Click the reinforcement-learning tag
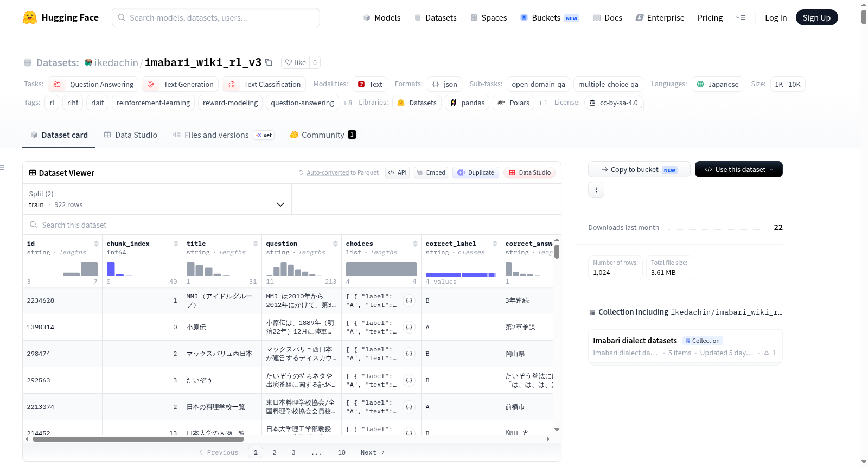 [x=153, y=103]
